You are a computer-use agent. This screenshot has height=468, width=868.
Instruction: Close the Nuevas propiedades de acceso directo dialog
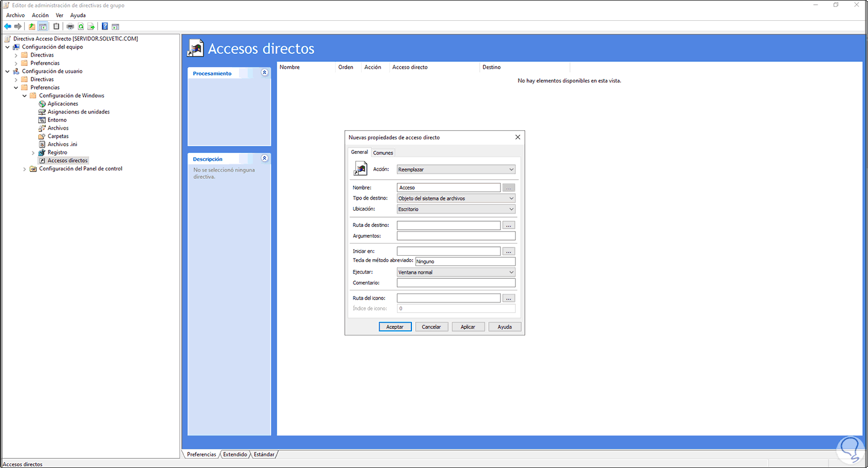(x=517, y=138)
